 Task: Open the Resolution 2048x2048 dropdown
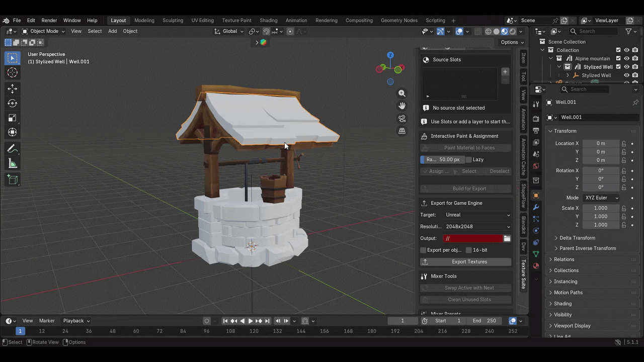(477, 227)
